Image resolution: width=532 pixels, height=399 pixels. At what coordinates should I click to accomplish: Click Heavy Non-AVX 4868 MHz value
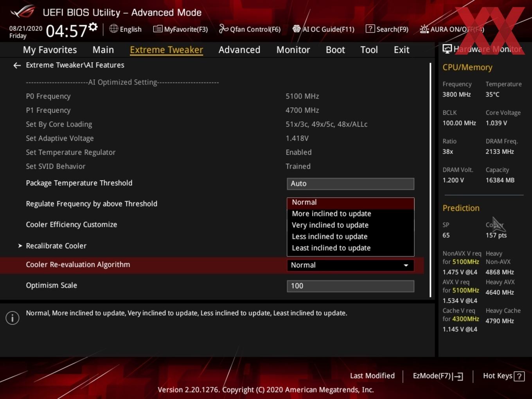point(500,272)
